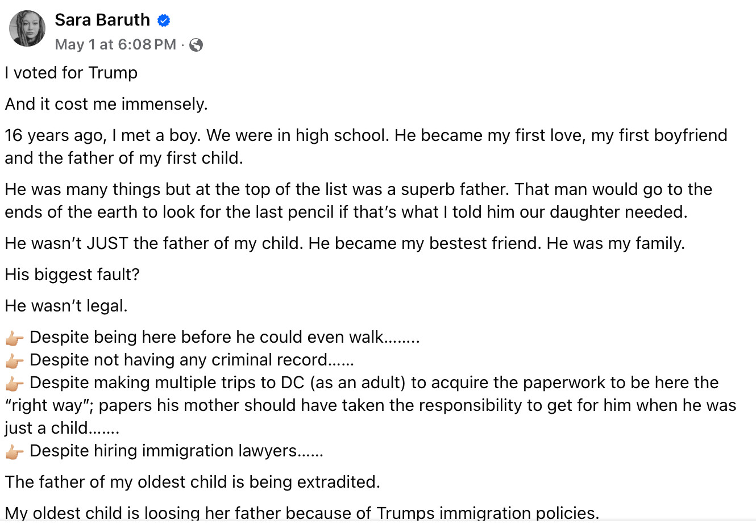756x532 pixels.
Task: Select the '16 years ago, I met a boy' paragraph
Action: (x=366, y=147)
